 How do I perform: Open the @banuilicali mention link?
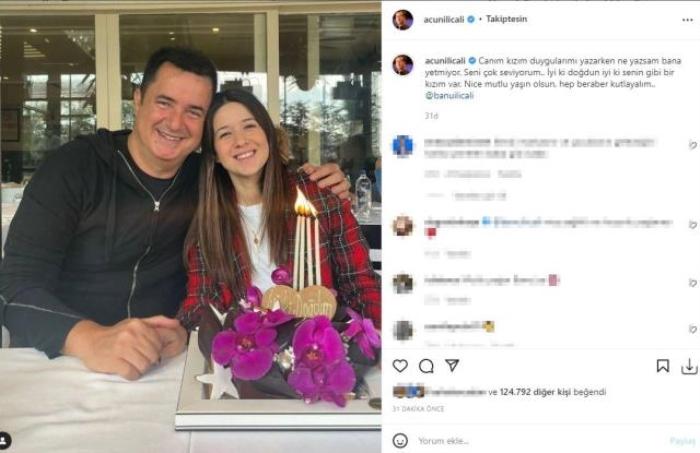449,96
